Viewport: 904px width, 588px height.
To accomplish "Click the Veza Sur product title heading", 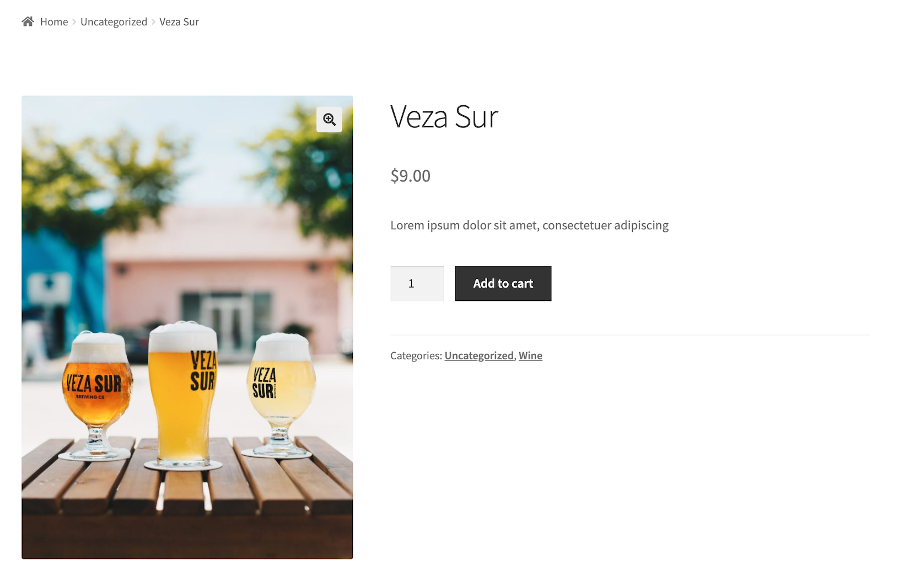I will click(x=444, y=117).
